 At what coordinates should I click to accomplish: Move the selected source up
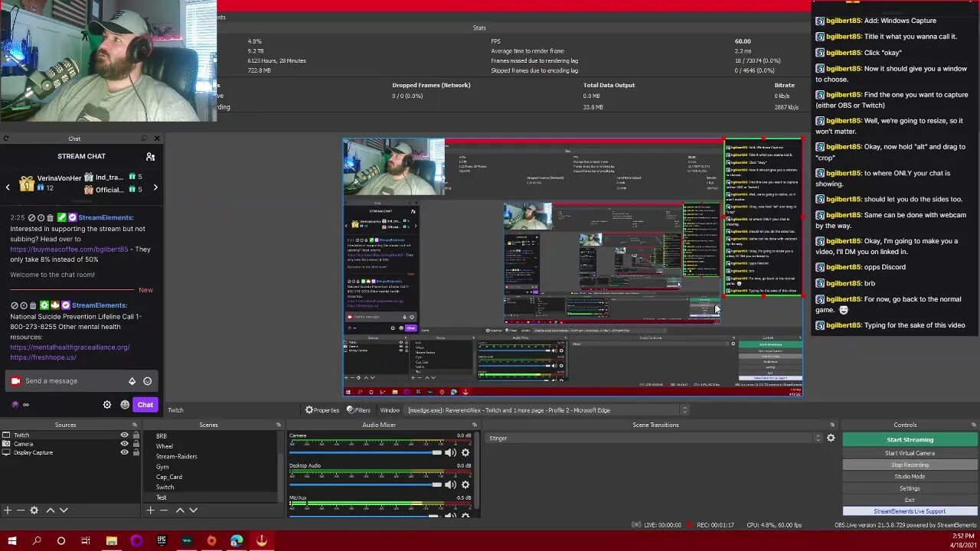pos(51,510)
